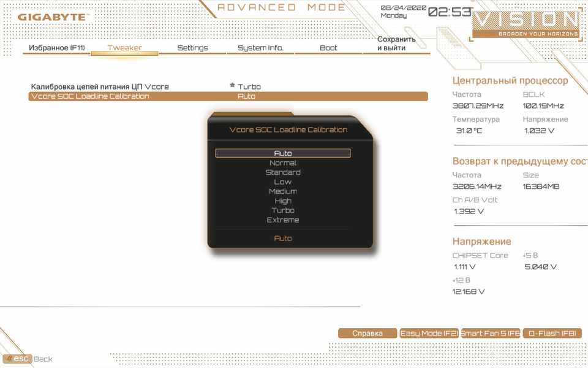Click the CHIPSET Core value 1.111 V
This screenshot has width=588, height=368.
click(465, 267)
